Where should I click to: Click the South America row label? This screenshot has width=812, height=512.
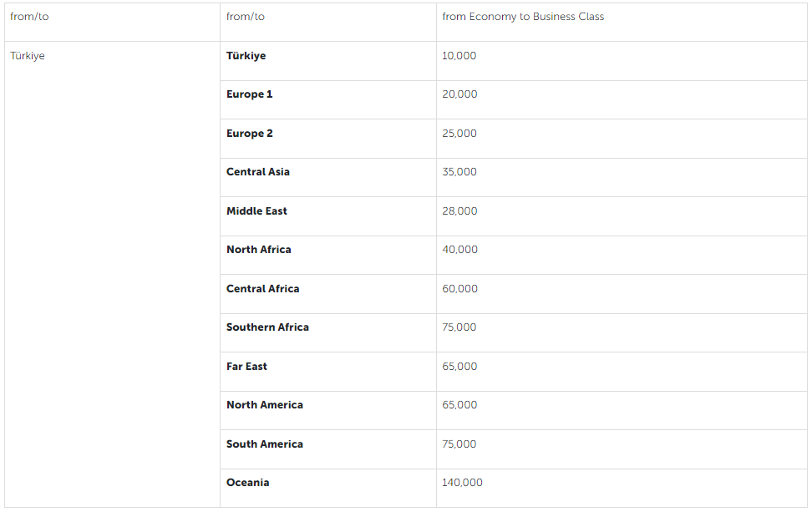265,444
